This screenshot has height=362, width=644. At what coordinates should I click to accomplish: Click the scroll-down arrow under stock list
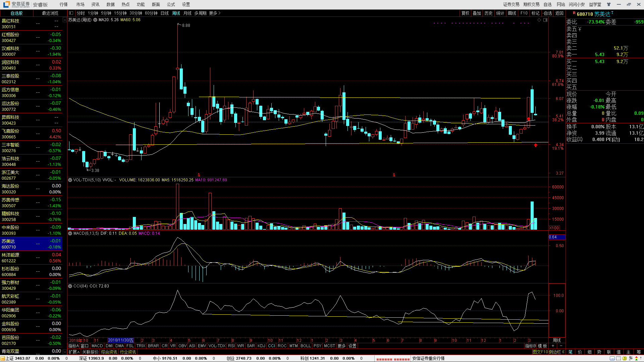65,352
